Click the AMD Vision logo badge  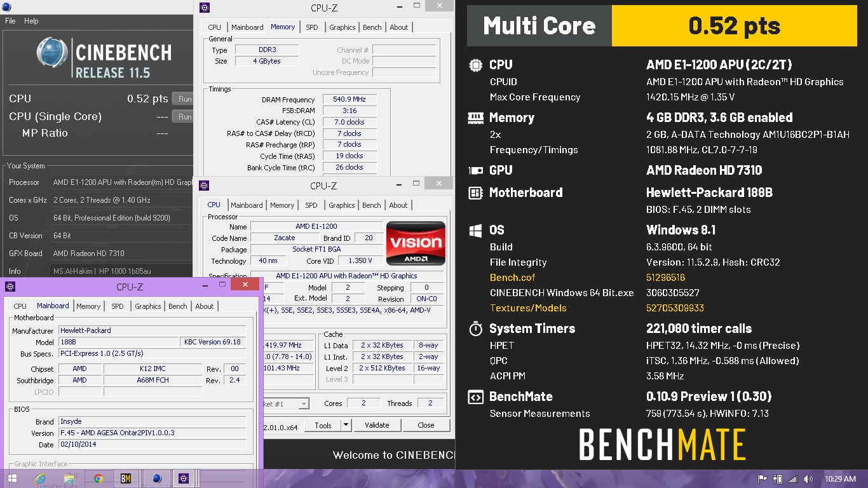[416, 243]
